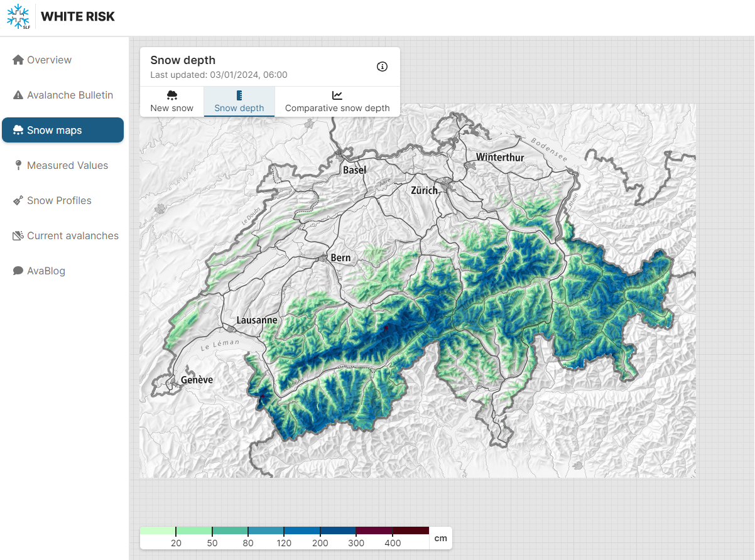
Task: Open the snow depth info icon
Action: (x=382, y=67)
